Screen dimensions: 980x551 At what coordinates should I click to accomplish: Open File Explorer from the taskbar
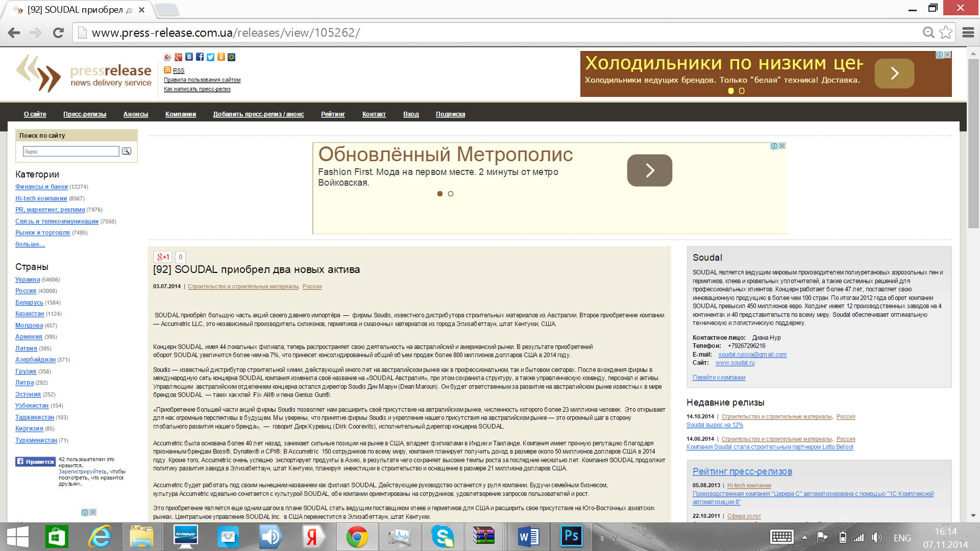click(x=141, y=537)
